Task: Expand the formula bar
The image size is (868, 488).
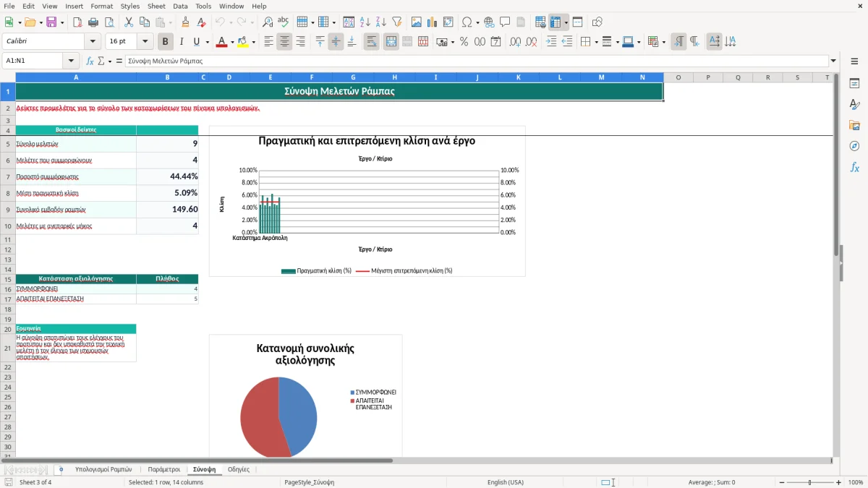Action: click(x=834, y=61)
